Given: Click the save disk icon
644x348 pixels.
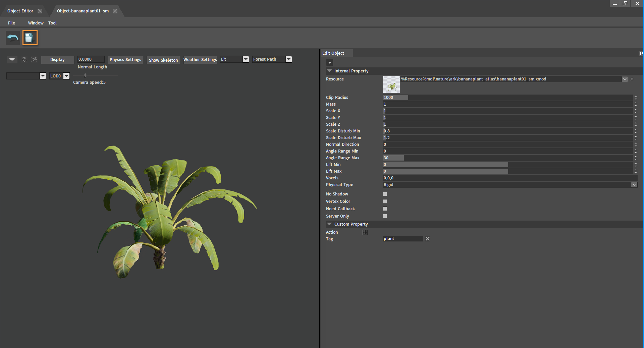Looking at the screenshot, I should pos(30,38).
